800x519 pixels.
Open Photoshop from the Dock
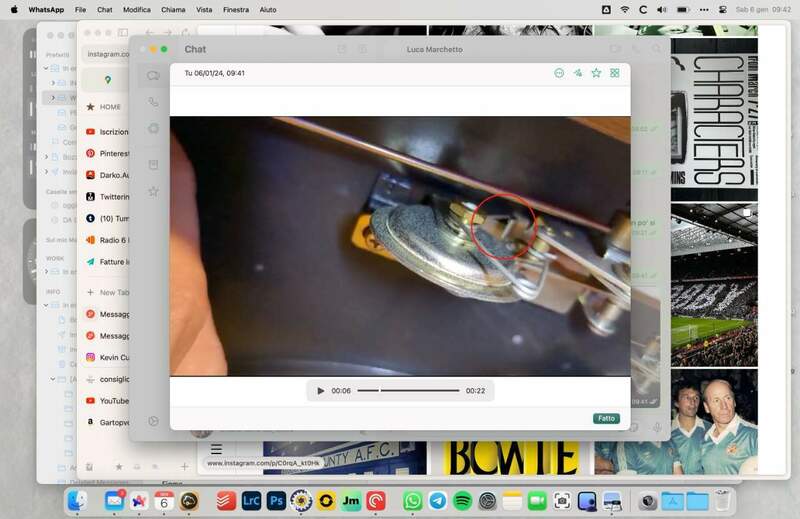(276, 501)
